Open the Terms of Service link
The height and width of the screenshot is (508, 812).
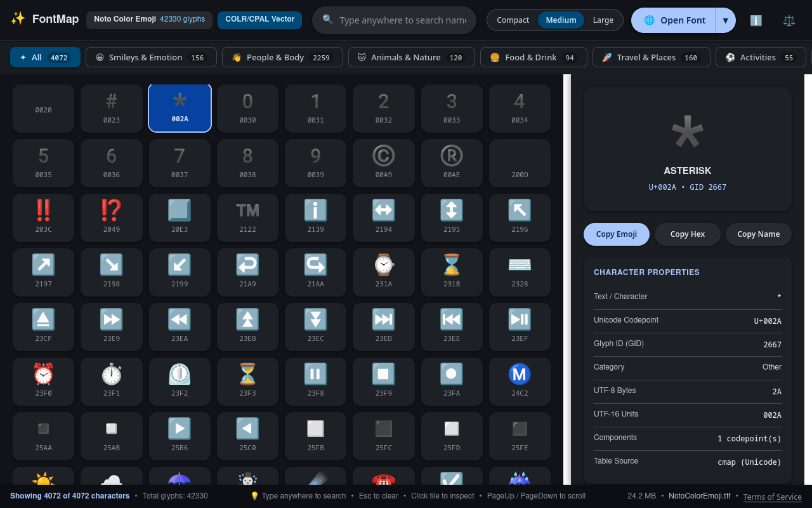(x=773, y=497)
